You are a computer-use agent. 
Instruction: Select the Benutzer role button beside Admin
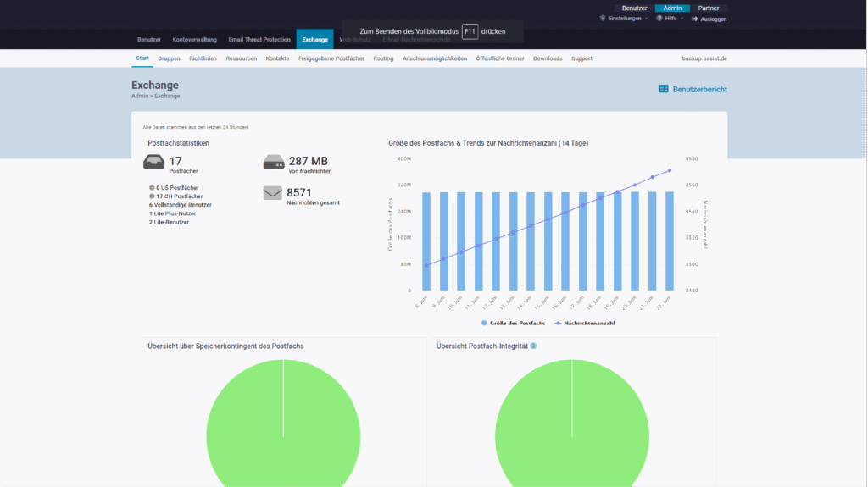[x=634, y=8]
